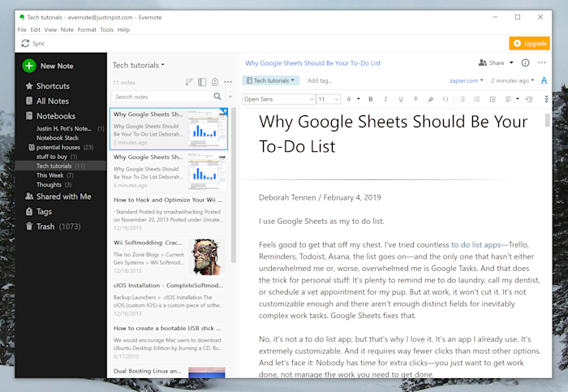The height and width of the screenshot is (392, 568).
Task: Toggle underline formatting
Action: tap(400, 99)
